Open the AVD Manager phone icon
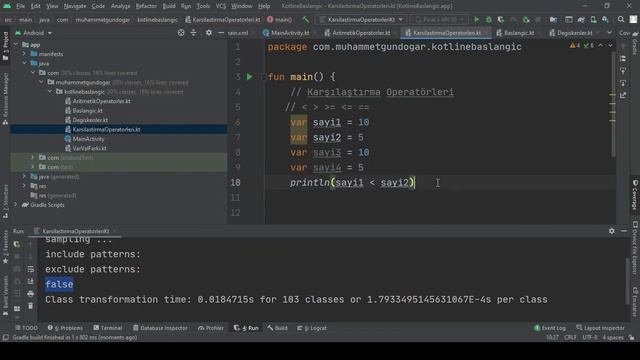The height and width of the screenshot is (360, 640). pyautogui.click(x=593, y=19)
